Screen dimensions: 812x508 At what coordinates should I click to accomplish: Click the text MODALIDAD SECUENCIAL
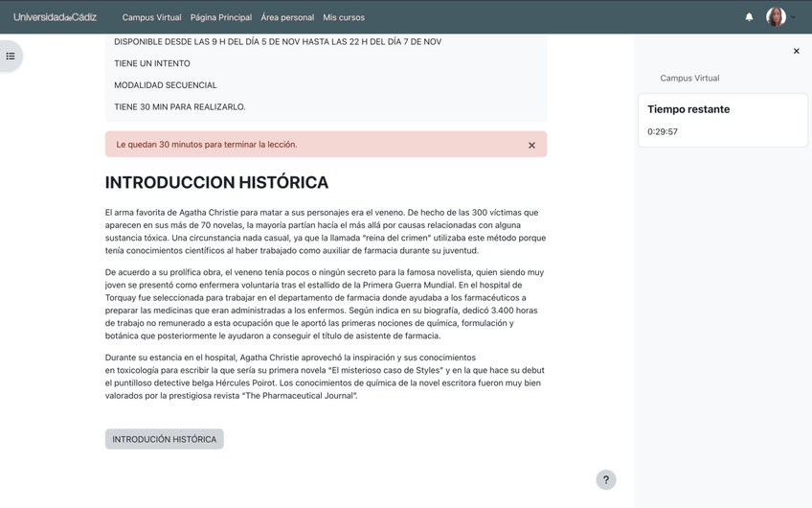[x=166, y=85]
